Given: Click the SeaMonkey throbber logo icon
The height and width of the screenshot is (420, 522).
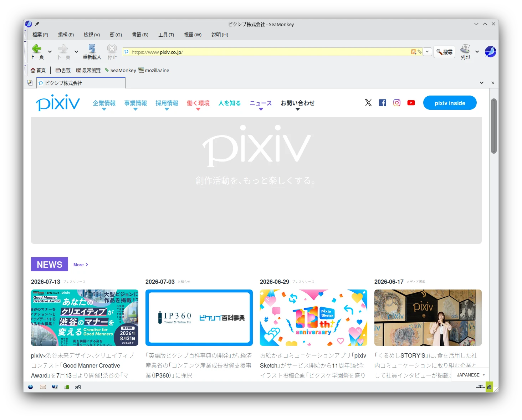Looking at the screenshot, I should coord(490,52).
